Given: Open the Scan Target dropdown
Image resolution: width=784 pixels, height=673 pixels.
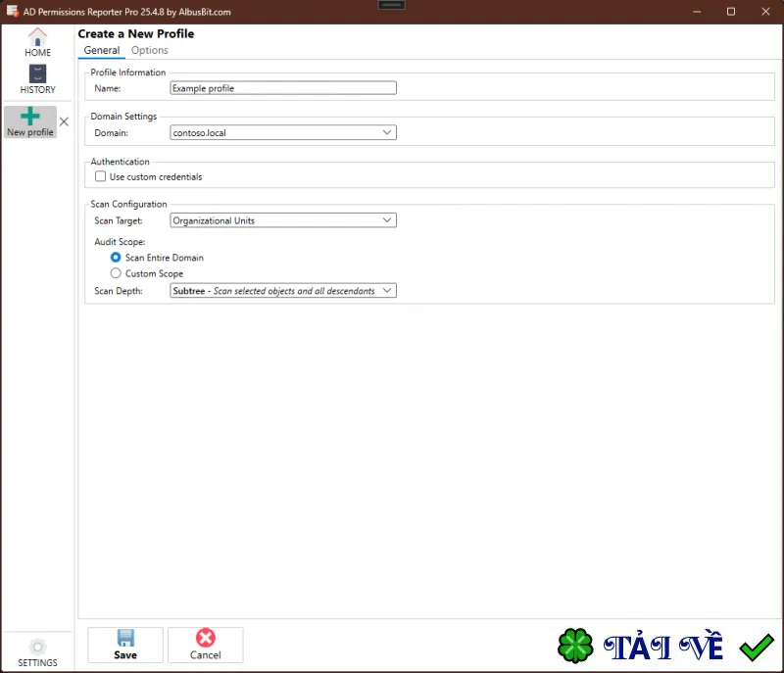Looking at the screenshot, I should click(x=283, y=220).
